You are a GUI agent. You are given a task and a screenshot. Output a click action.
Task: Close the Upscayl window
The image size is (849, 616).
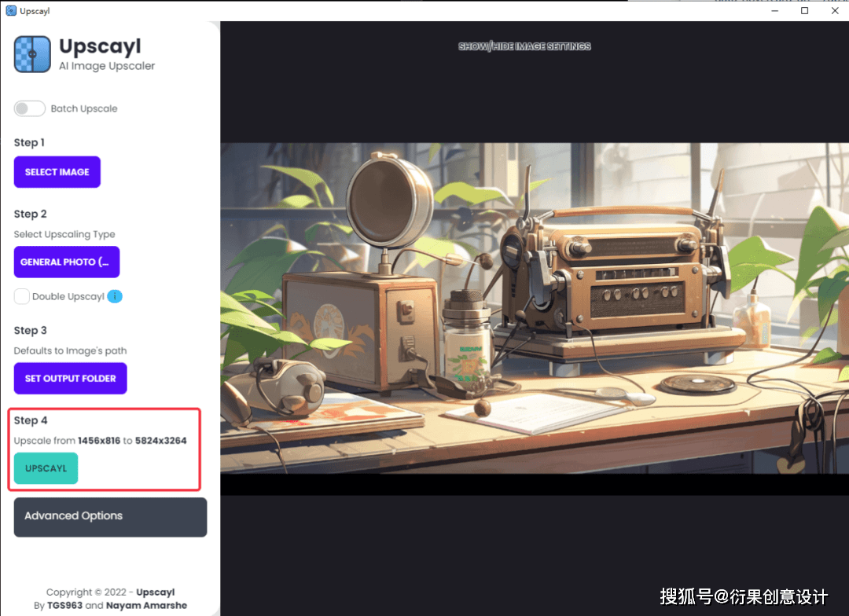(834, 11)
